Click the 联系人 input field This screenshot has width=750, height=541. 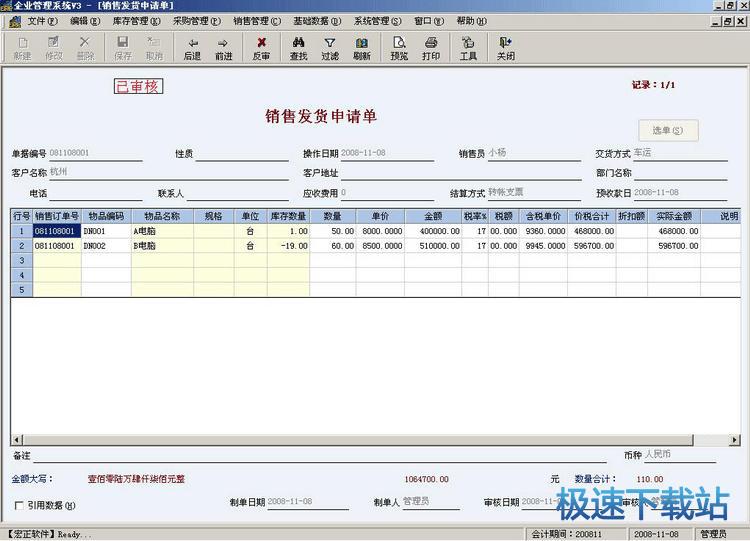tap(237, 193)
